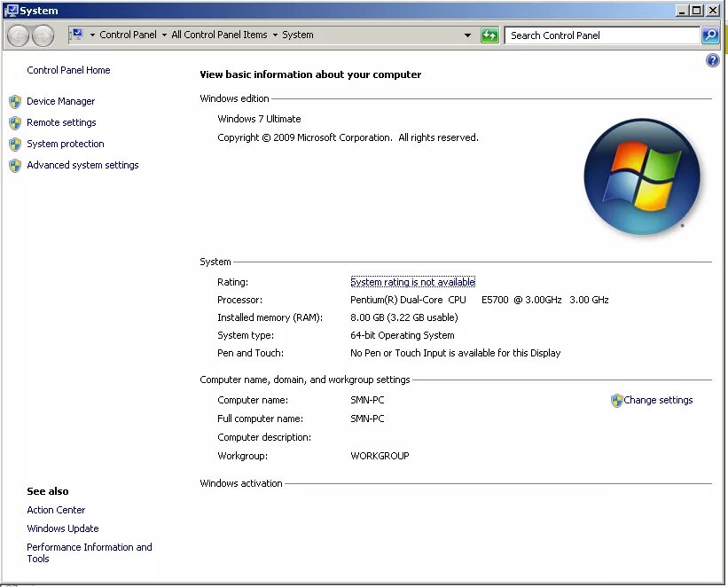Viewport: 728px width, 587px height.
Task: Click the computer icon in the address bar
Action: (x=77, y=35)
